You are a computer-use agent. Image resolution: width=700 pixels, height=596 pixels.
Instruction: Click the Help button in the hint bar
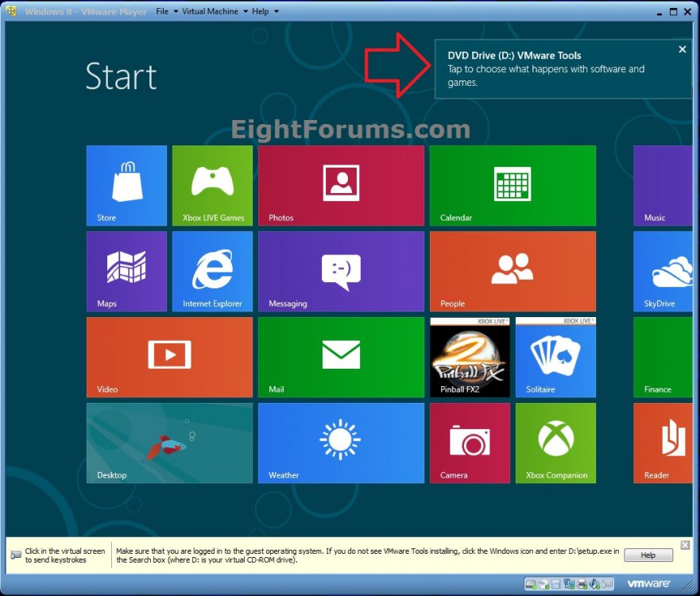click(x=648, y=555)
